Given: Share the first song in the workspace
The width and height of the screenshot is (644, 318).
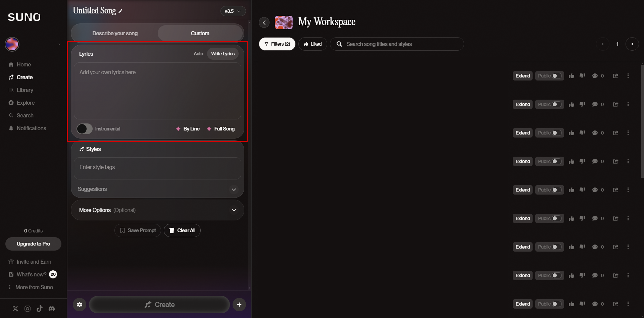Looking at the screenshot, I should 615,76.
